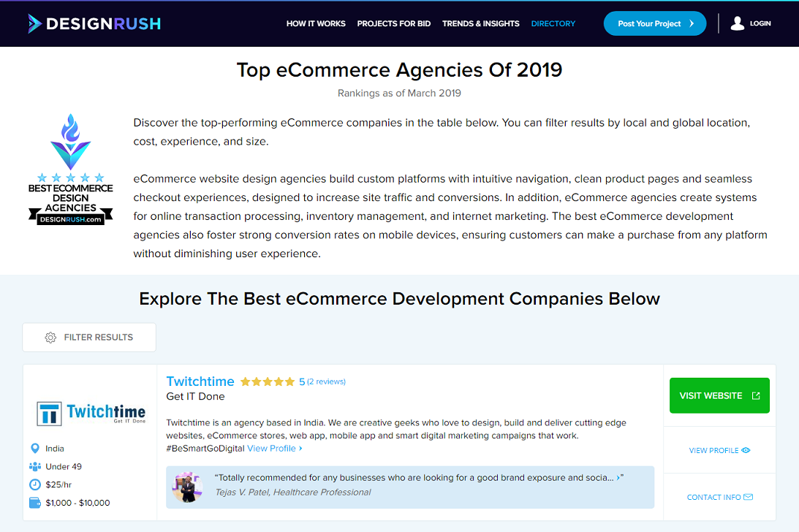
Task: Expand the truncated testimonial via its arrow
Action: (x=618, y=478)
